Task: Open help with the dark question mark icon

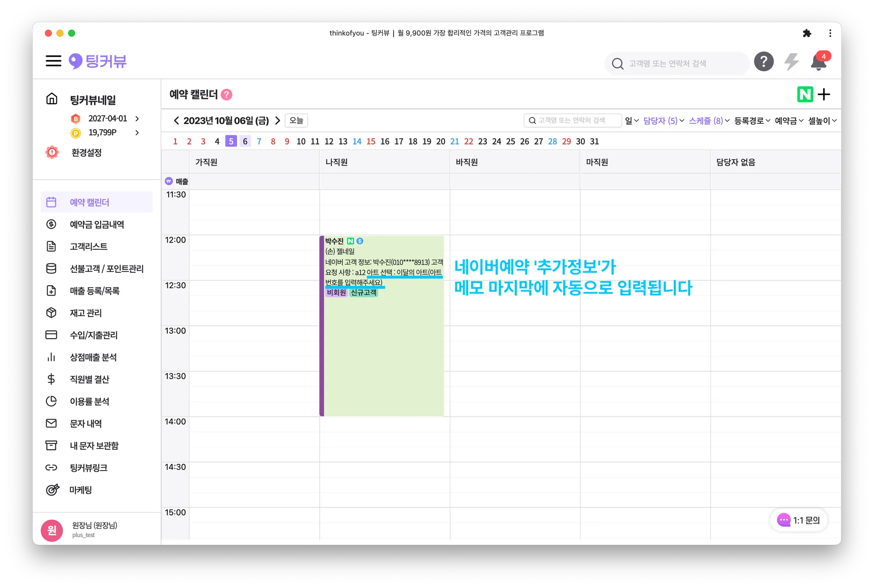Action: coord(763,62)
